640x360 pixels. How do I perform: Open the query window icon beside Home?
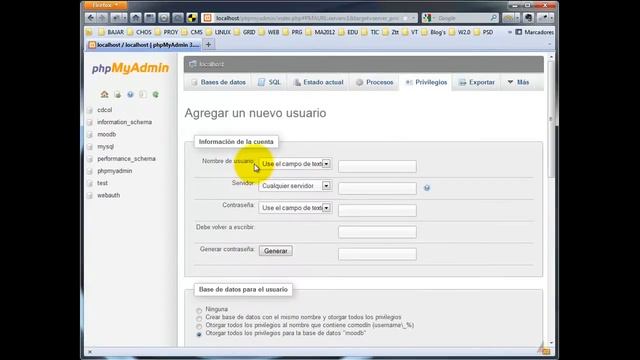click(x=118, y=94)
